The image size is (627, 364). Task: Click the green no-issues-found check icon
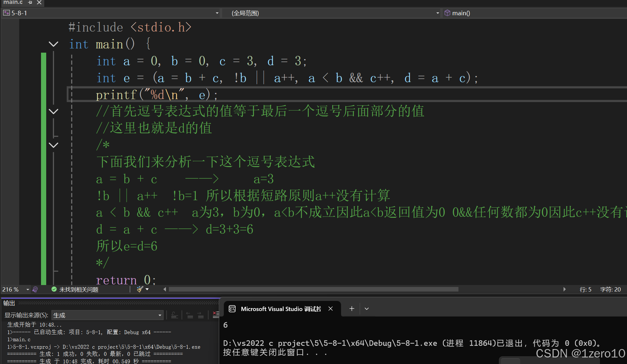[x=54, y=289]
